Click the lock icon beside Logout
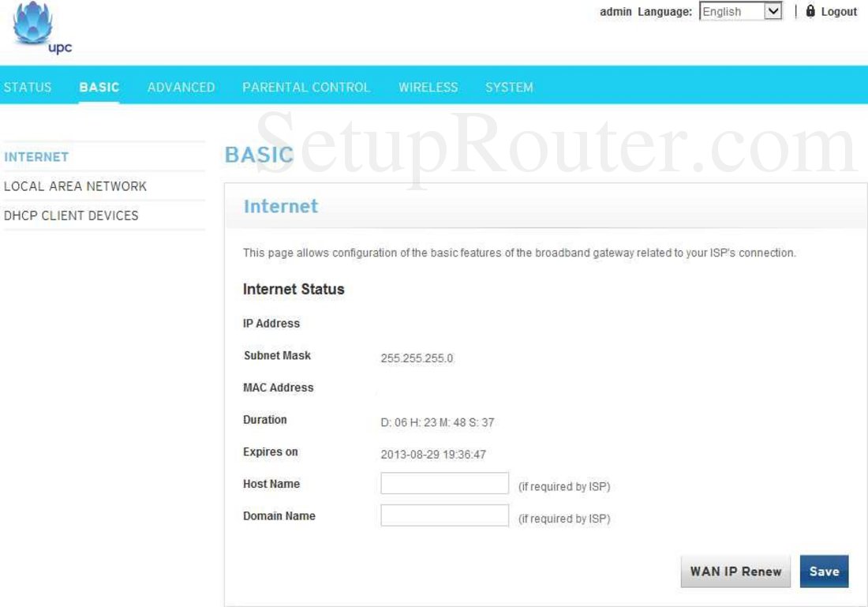The image size is (868, 607). (810, 12)
